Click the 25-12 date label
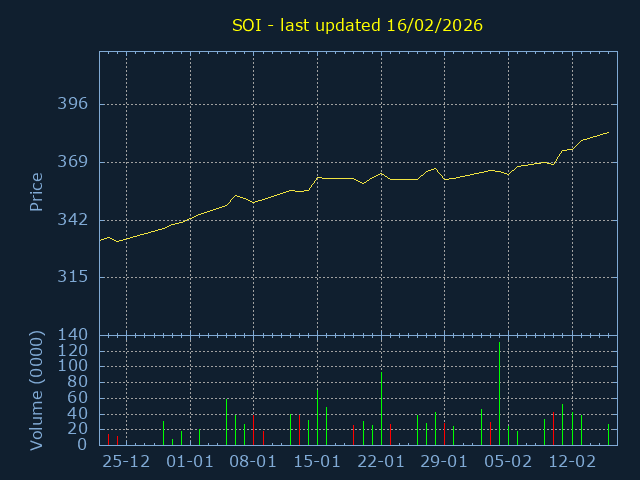This screenshot has height=480, width=640. point(126,462)
